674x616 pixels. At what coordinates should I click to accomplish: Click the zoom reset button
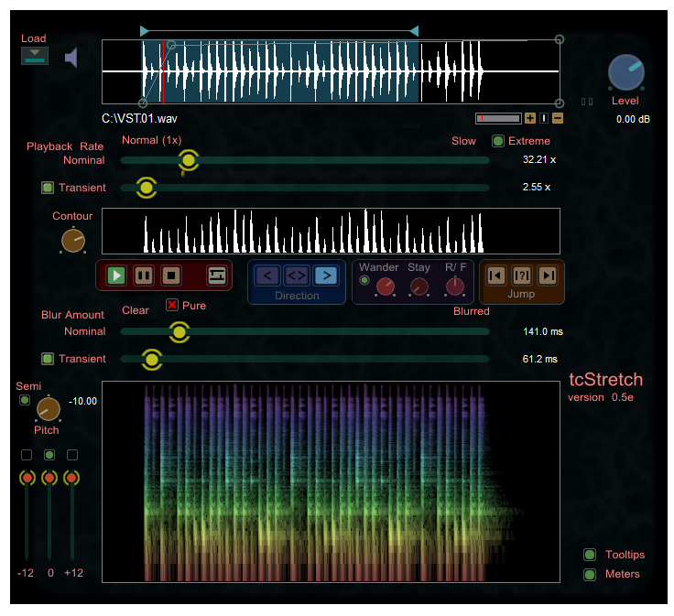[x=544, y=118]
